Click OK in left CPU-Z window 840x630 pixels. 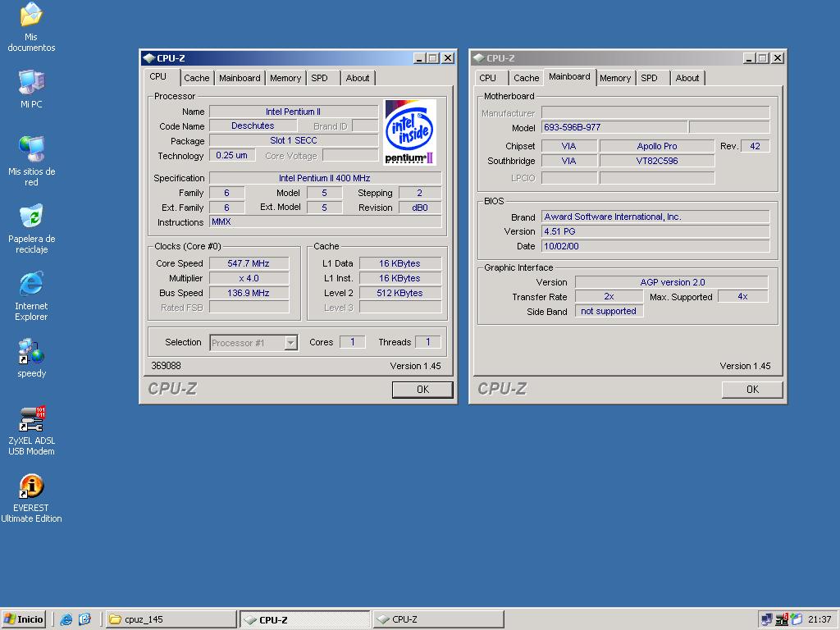point(422,390)
